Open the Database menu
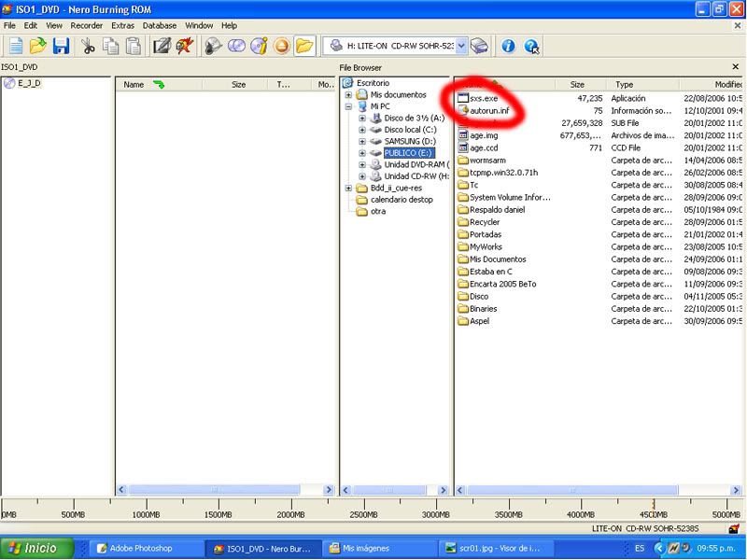Screen dimensions: 747x560 coord(159,26)
